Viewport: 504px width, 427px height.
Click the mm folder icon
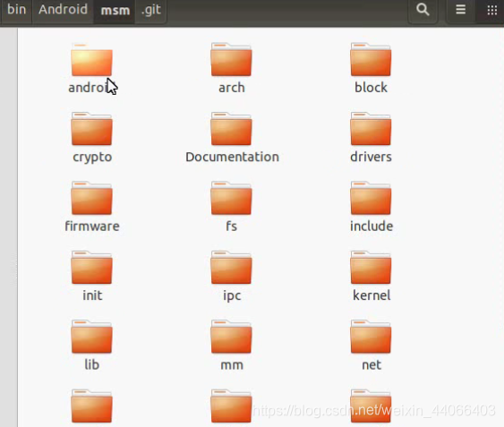(231, 337)
